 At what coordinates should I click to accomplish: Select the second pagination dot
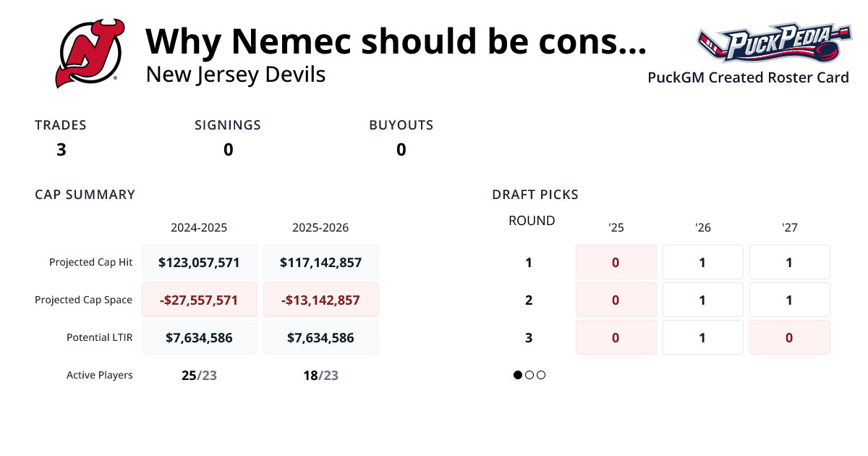coord(529,375)
